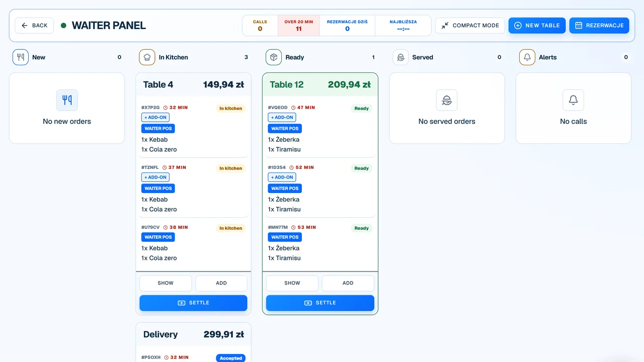The height and width of the screenshot is (362, 644).
Task: Click the Calls counter stat
Action: click(x=260, y=26)
